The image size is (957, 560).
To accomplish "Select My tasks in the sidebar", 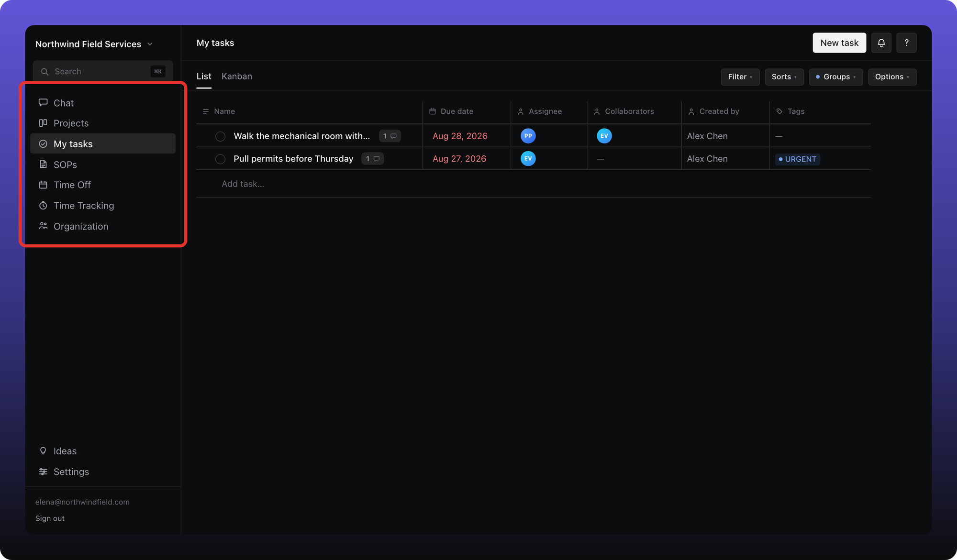I will 103,144.
